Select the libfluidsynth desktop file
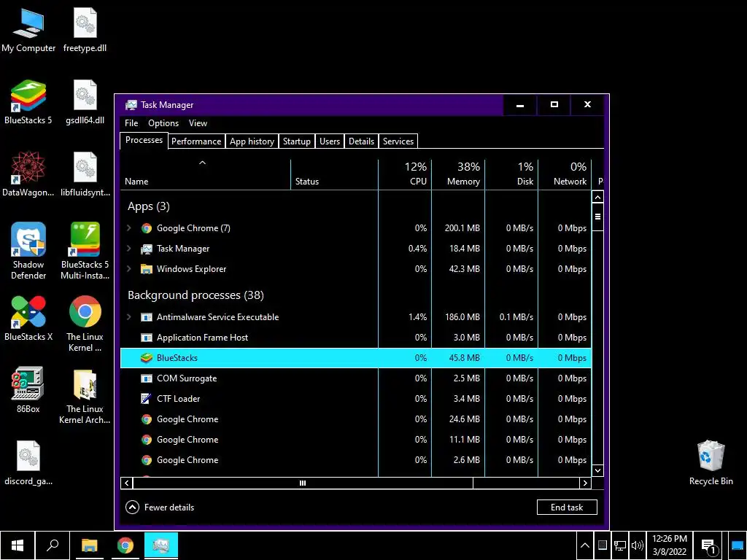Image resolution: width=747 pixels, height=560 pixels. [85, 174]
